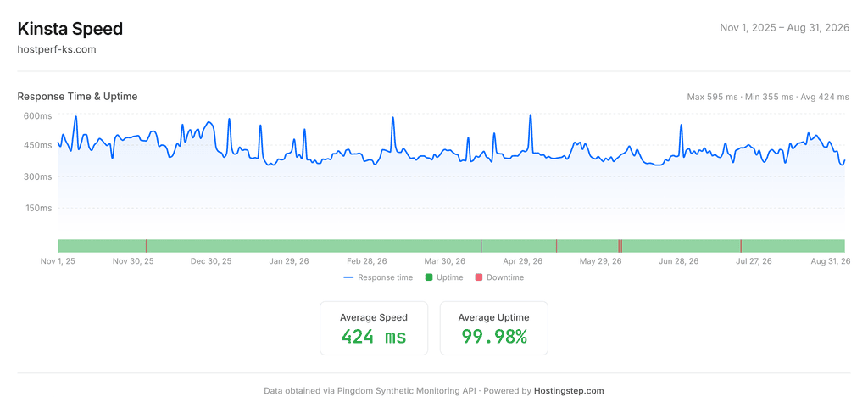Click downtime marker near Nov 30, 25
Viewport: 868px width, 414px height.
coord(146,246)
